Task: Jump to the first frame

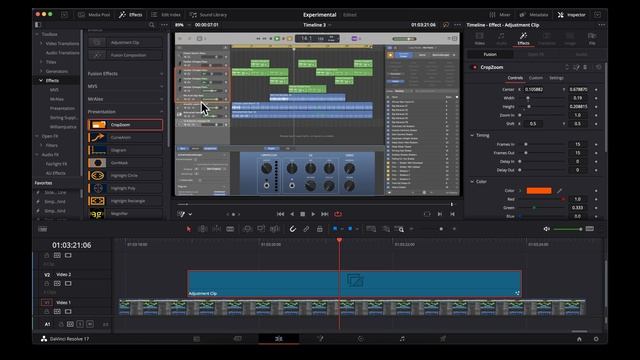Action: click(x=280, y=214)
